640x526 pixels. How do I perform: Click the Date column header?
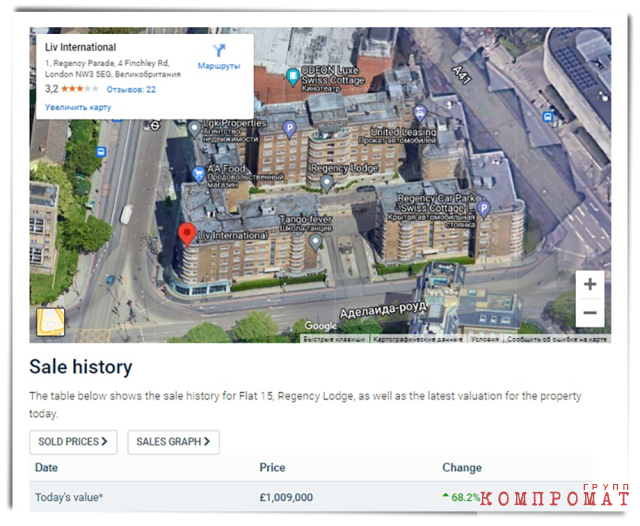coord(47,468)
